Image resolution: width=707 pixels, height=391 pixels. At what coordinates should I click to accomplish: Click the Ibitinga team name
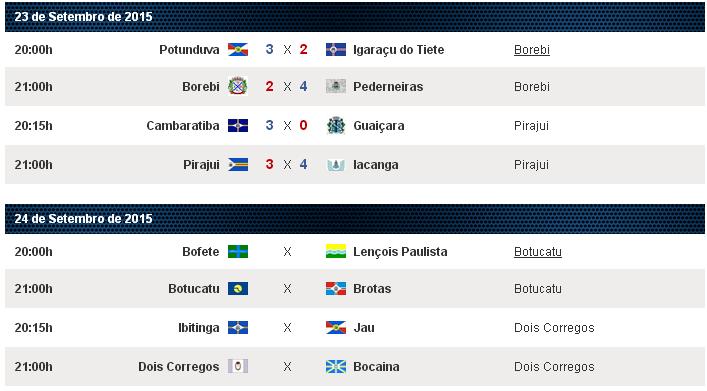pos(198,327)
